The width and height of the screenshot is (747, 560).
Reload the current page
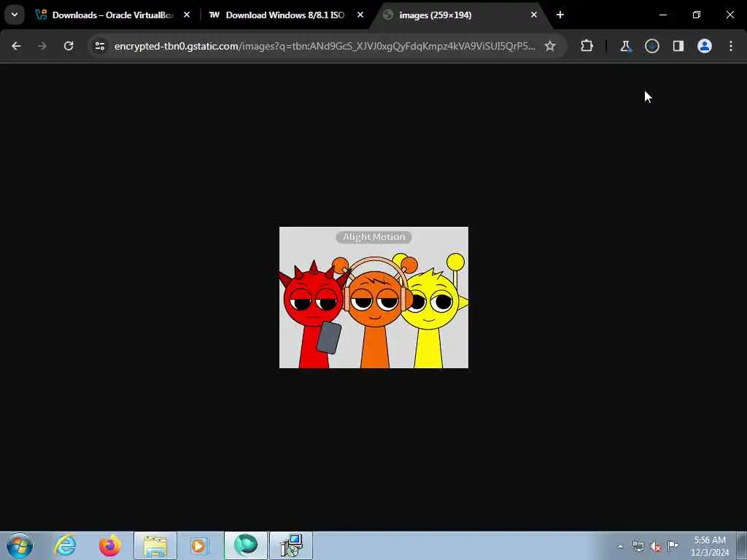tap(69, 46)
